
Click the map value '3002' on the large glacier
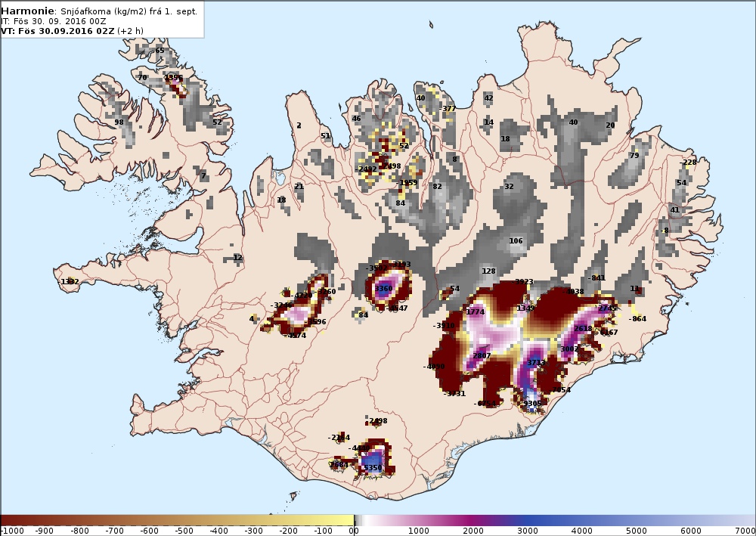(569, 349)
